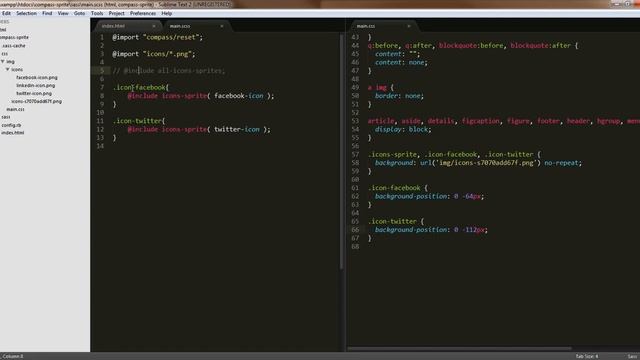Select the .sass-cache folder in sidebar
Image resolution: width=640 pixels, height=360 pixels.
pos(14,46)
